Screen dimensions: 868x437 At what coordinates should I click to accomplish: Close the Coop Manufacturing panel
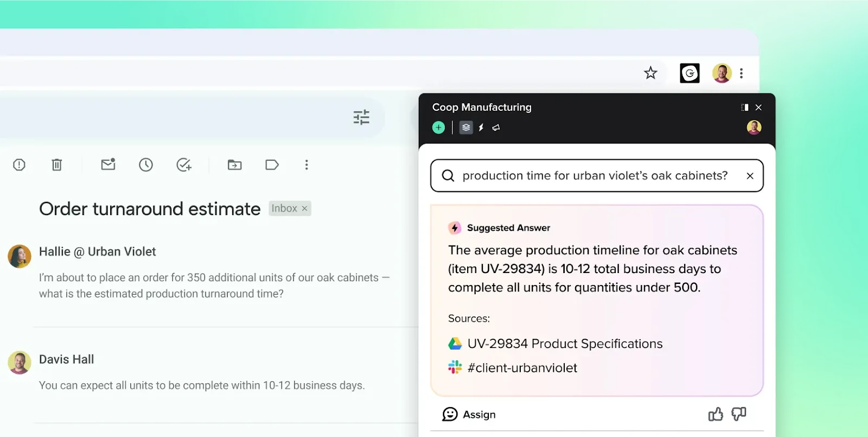coord(758,107)
